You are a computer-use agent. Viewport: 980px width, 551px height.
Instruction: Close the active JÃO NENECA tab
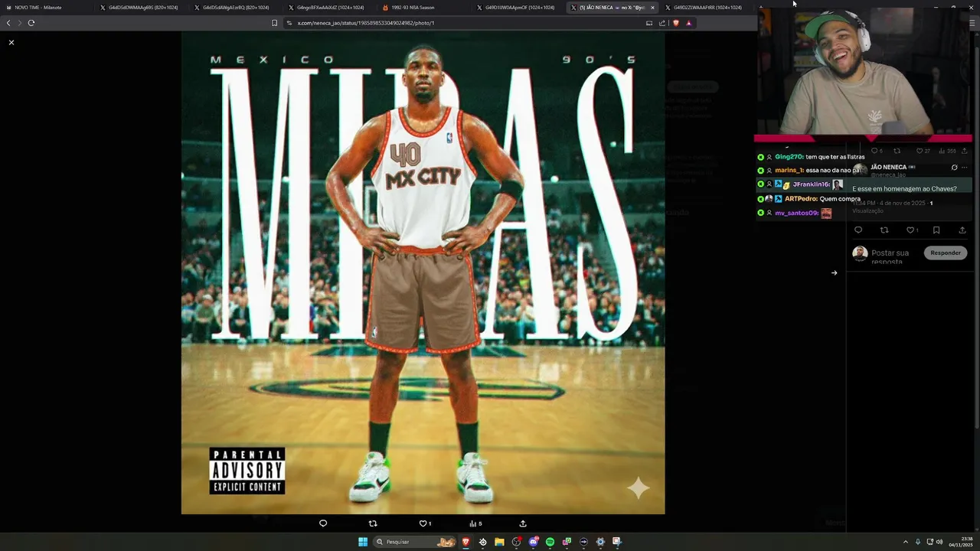(x=652, y=8)
